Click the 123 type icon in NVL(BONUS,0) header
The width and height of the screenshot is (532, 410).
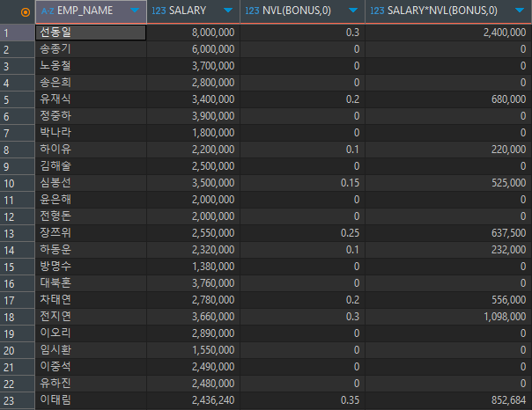(252, 11)
